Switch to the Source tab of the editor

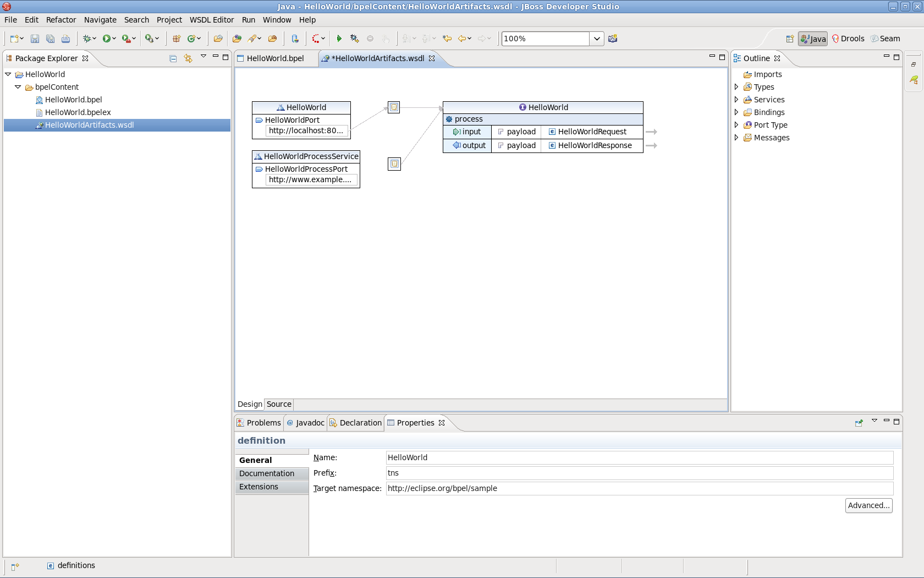click(x=278, y=404)
